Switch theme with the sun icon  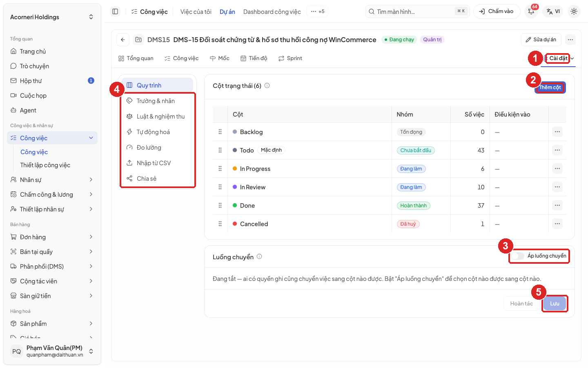(x=574, y=11)
